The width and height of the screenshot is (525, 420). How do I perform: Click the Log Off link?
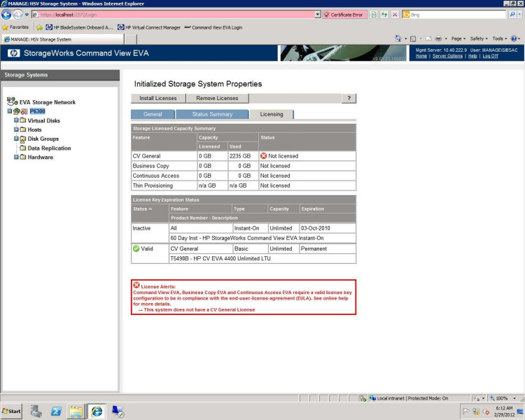point(490,56)
